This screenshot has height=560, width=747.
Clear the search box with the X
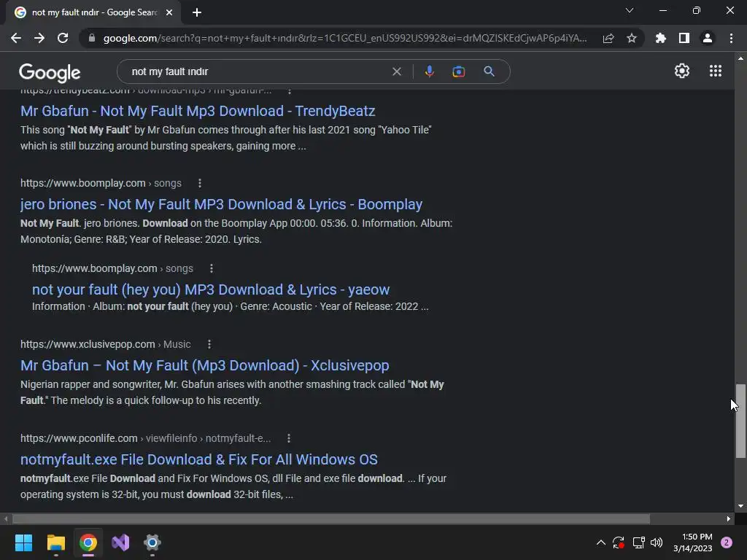point(396,71)
